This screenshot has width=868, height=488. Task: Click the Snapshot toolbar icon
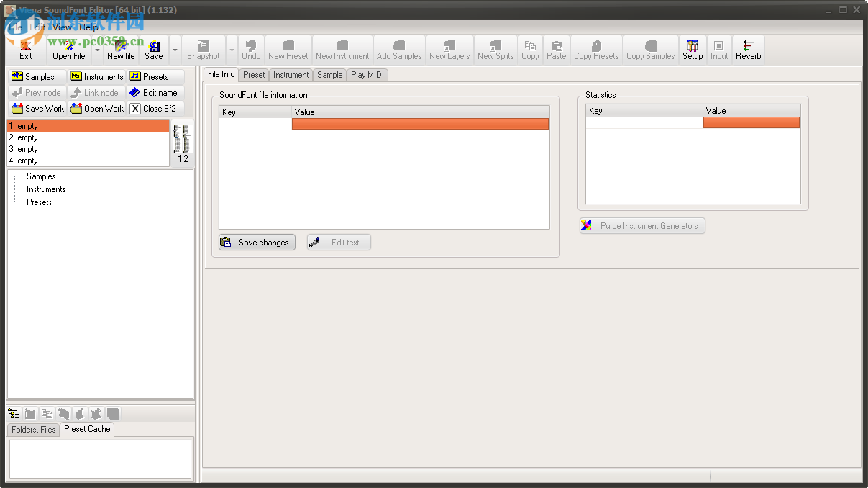coord(204,50)
